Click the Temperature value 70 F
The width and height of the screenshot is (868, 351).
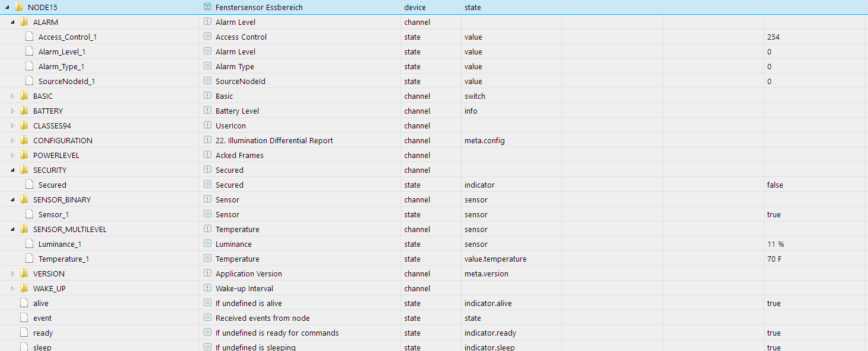pyautogui.click(x=774, y=259)
